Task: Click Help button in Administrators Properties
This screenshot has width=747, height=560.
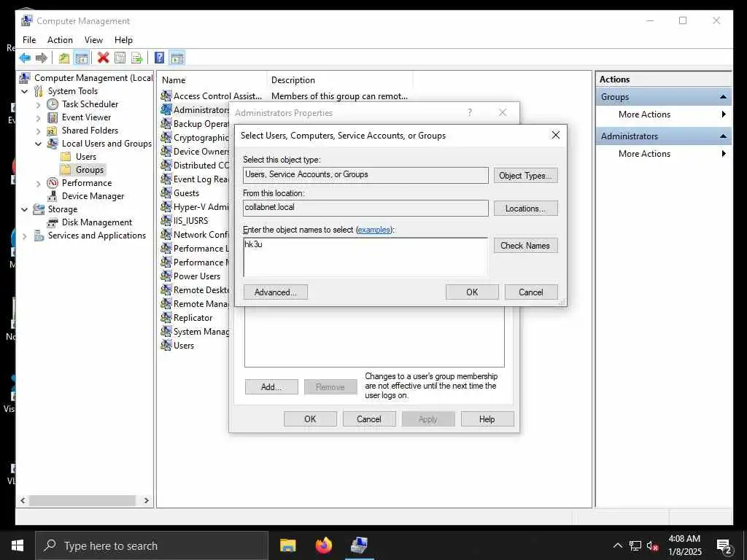Action: coord(487,419)
